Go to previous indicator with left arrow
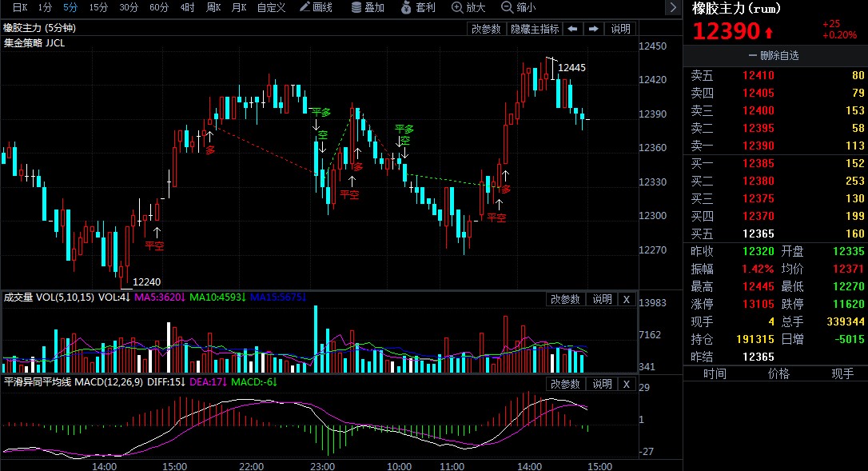 [x=573, y=29]
